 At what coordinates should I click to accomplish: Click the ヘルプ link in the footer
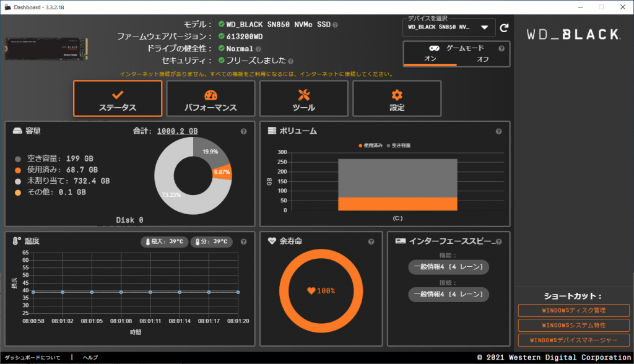[90, 358]
